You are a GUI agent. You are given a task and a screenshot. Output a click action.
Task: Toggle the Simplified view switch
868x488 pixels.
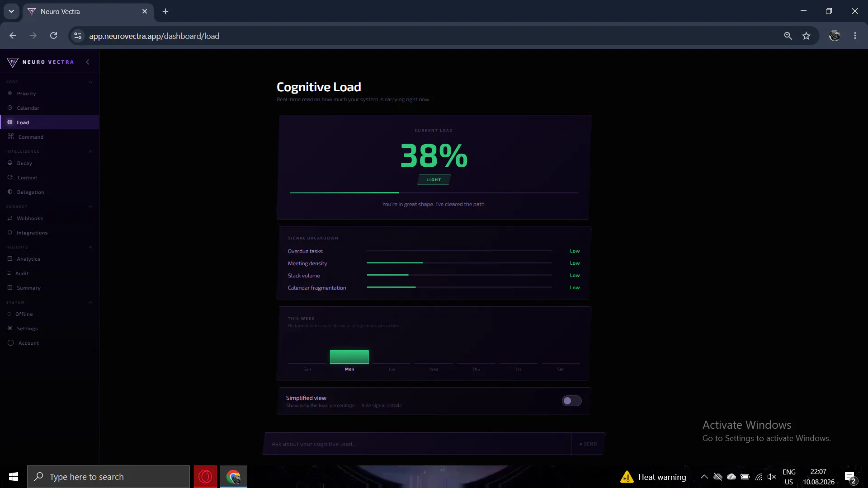(571, 401)
